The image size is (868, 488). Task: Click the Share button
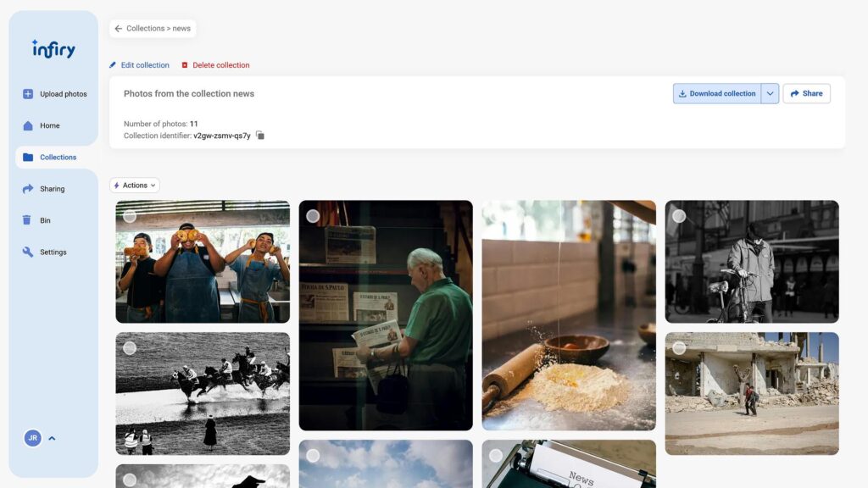coord(807,93)
